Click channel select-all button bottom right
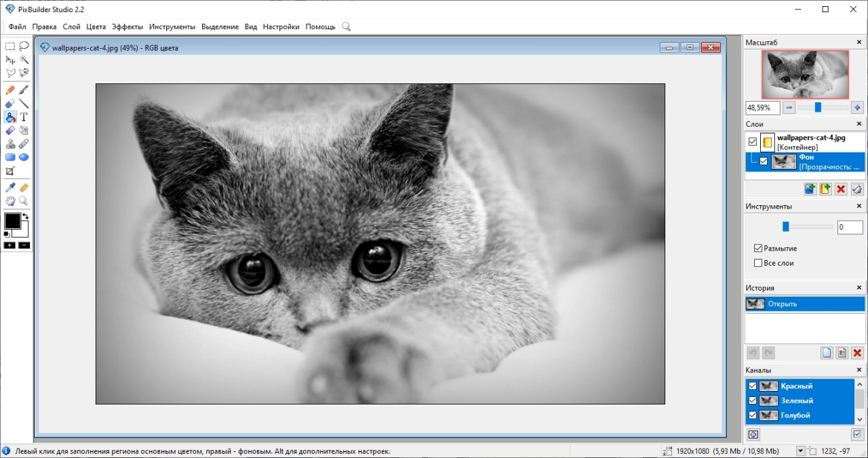The image size is (868, 458). pyautogui.click(x=857, y=434)
